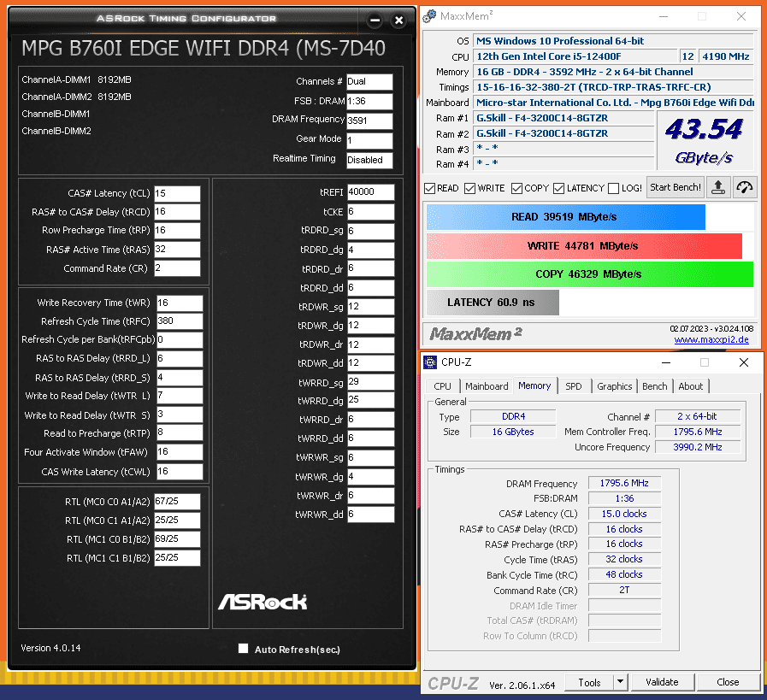Click the Ram #2 G.Skill module entry
This screenshot has width=767, height=700.
click(x=564, y=133)
